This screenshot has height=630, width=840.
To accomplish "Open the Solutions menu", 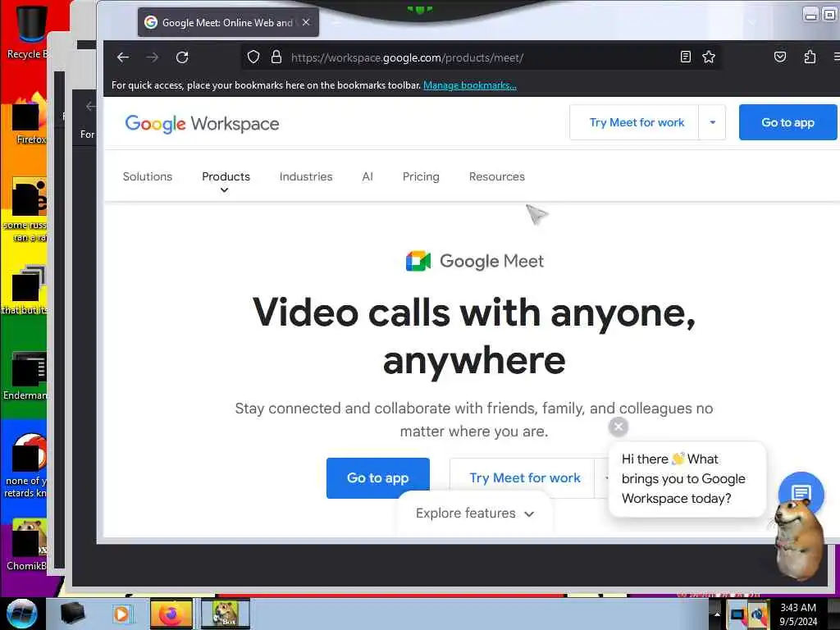I will point(148,177).
